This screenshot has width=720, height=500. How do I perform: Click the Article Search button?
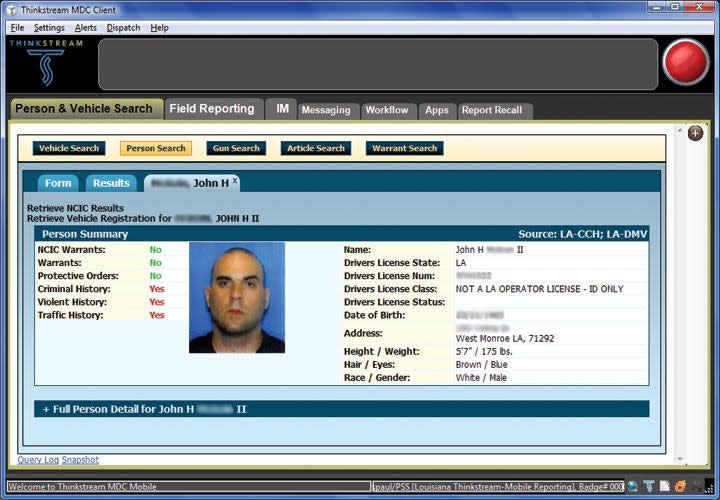point(316,148)
